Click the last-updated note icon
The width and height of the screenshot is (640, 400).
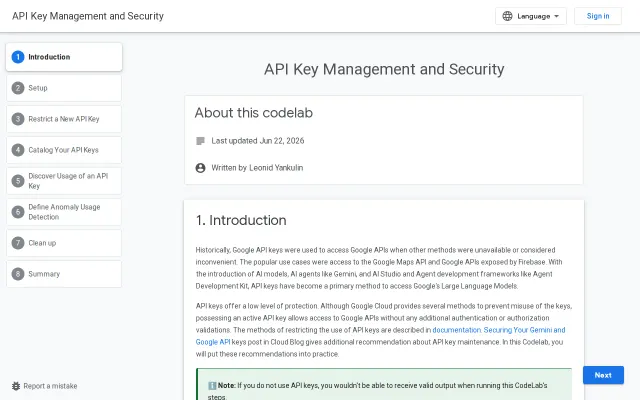pos(200,141)
